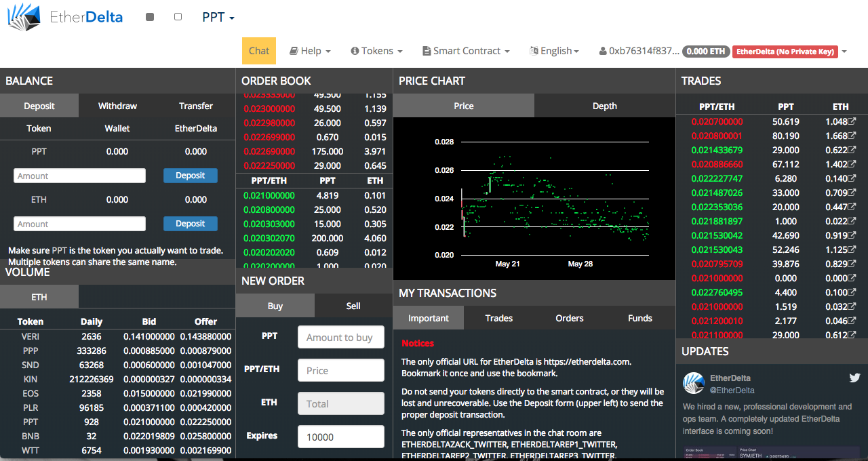Open the account 0xb76314f837 dropdown

pyautogui.click(x=723, y=51)
